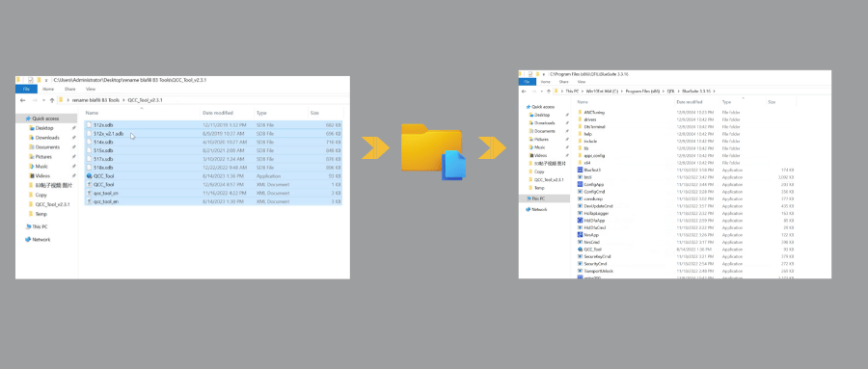The height and width of the screenshot is (369, 868).
Task: Select 517x.sdb file row
Action: click(214, 159)
